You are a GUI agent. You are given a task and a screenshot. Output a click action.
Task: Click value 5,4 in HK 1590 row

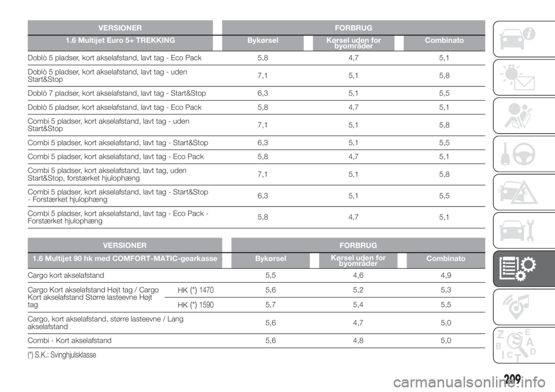pos(358,305)
